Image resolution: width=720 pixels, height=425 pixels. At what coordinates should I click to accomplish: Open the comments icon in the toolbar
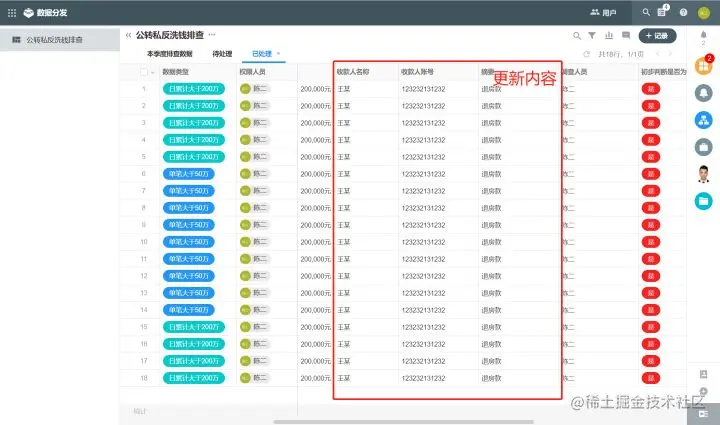point(626,35)
